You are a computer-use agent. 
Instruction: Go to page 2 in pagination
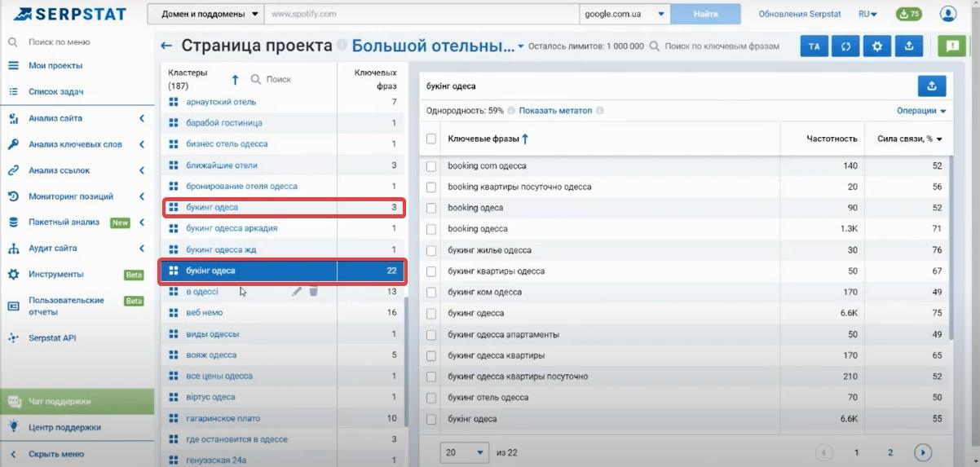click(890, 452)
